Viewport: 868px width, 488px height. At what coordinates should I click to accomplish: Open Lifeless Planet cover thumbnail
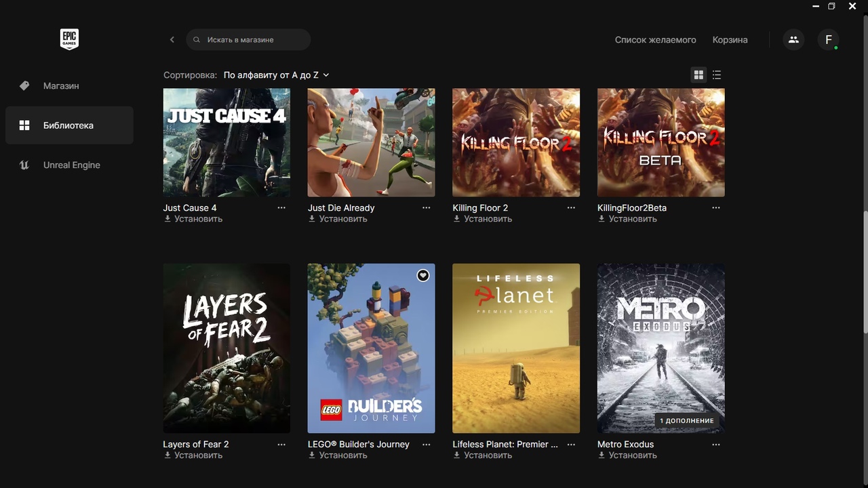(516, 348)
